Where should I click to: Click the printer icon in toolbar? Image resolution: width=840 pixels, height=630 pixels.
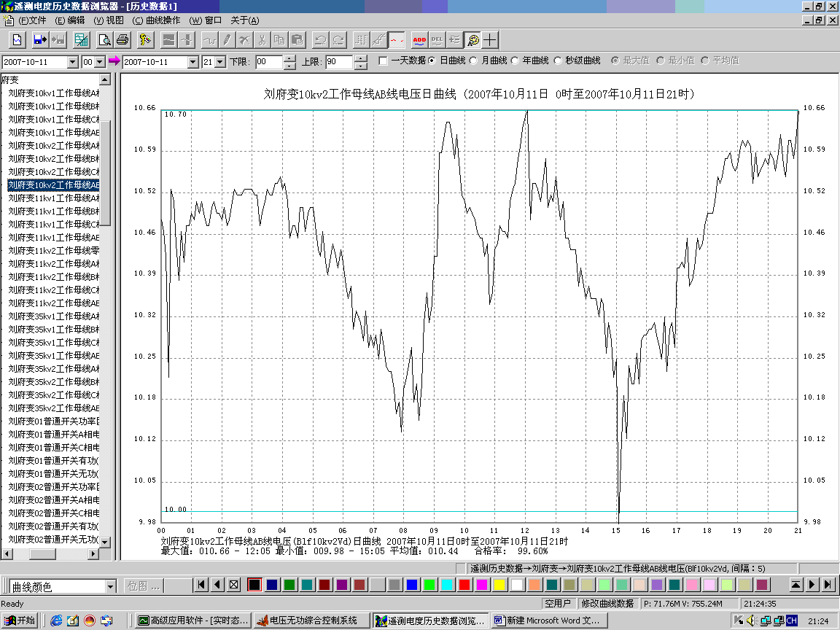[x=122, y=39]
